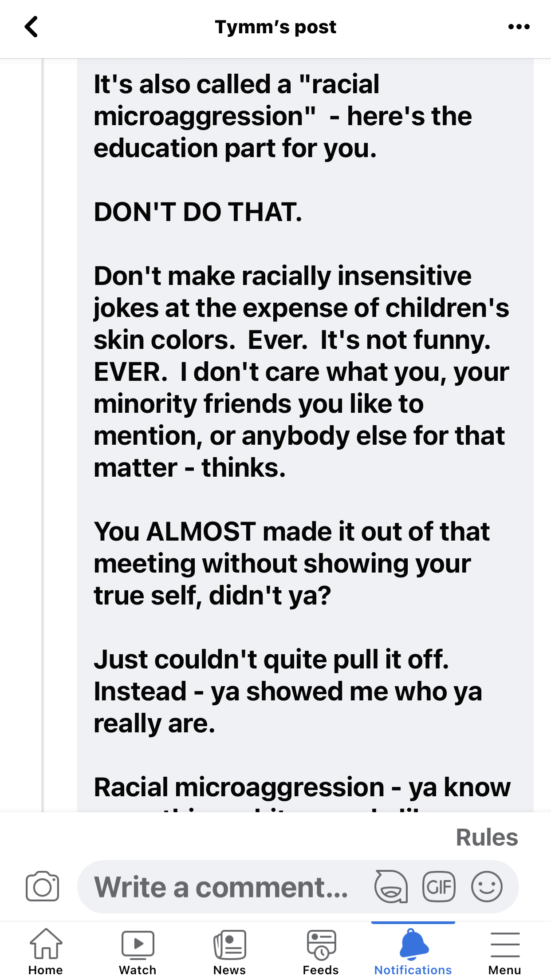Viewport: 551px width, 980px height.
Task: Tap the paragraph starting "You ALMOST made it"
Action: tap(291, 563)
